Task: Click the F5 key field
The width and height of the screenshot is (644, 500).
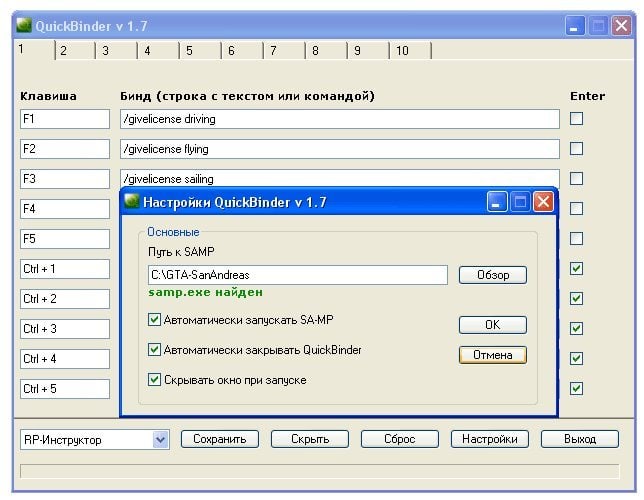Action: (x=65, y=239)
